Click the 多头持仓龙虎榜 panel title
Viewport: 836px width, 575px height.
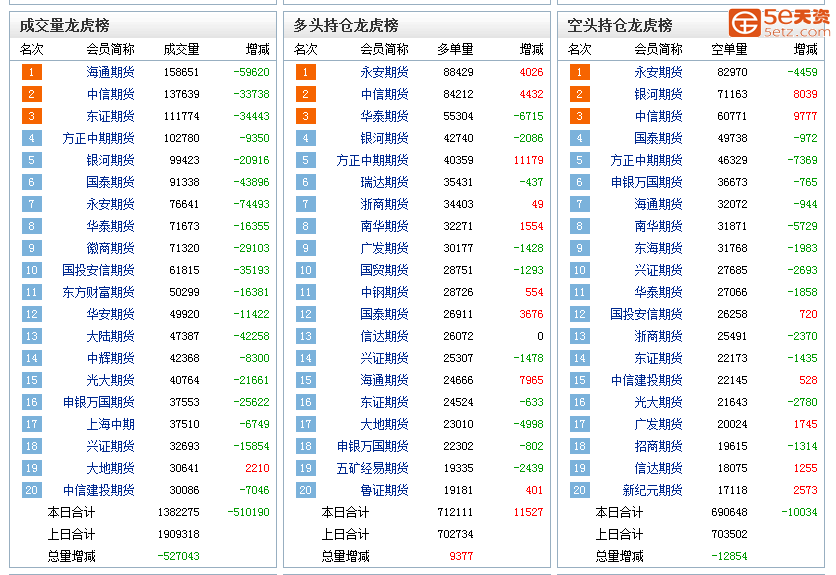(346, 25)
